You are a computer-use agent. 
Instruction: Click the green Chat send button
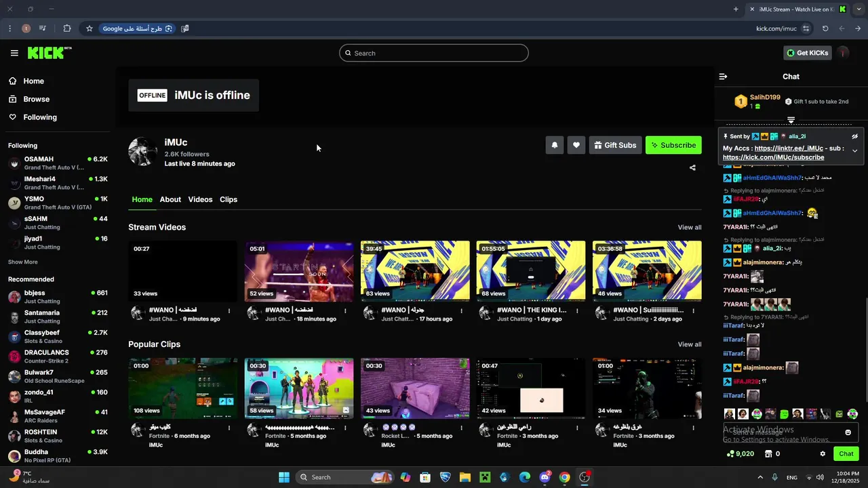[x=846, y=454]
